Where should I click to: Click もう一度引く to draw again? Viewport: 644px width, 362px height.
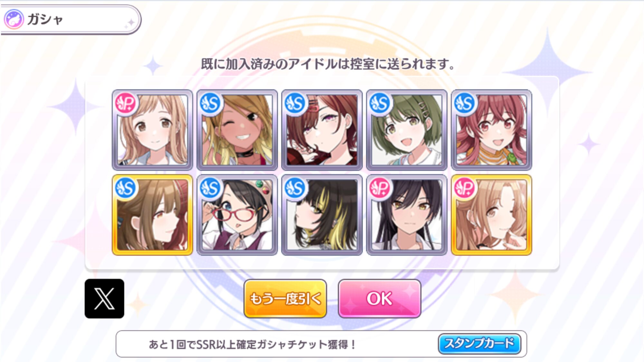click(x=285, y=299)
